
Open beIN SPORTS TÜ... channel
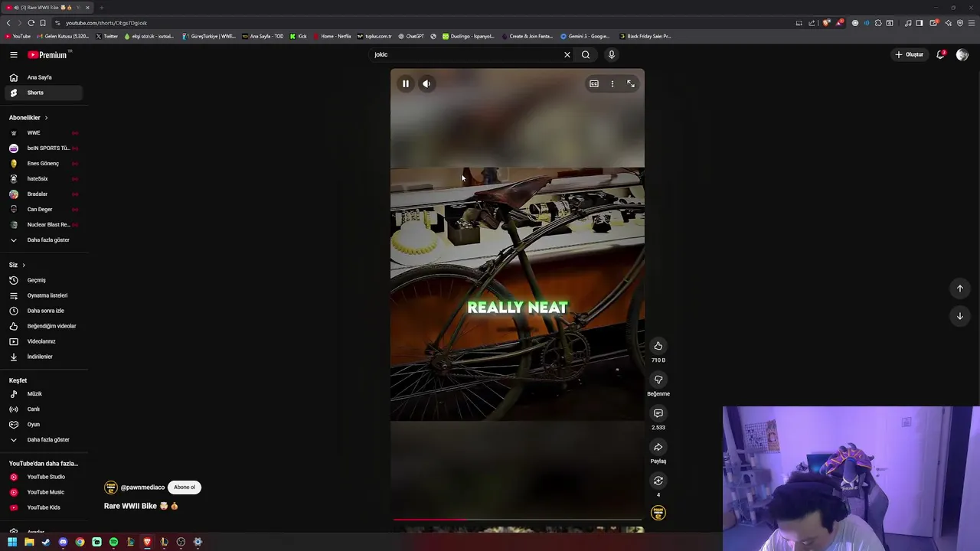click(42, 148)
